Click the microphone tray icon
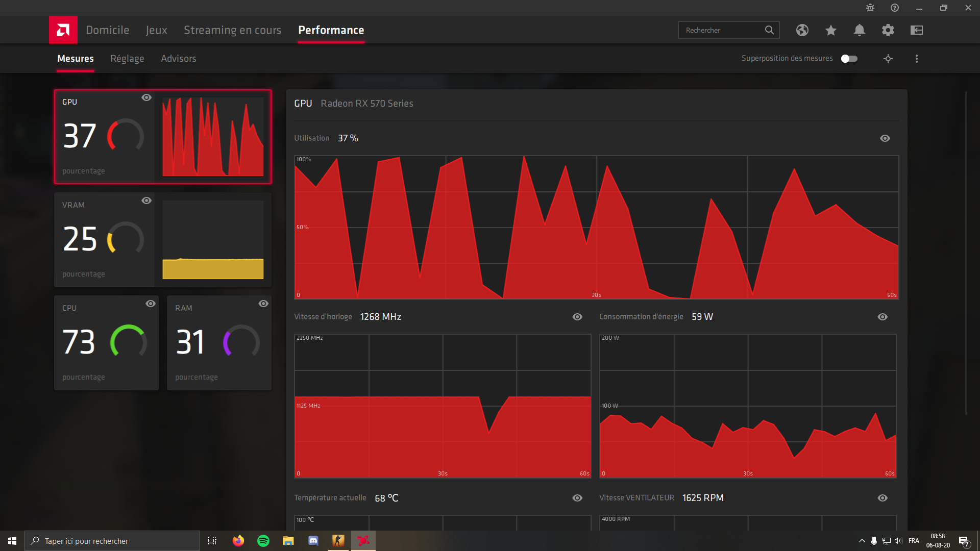This screenshot has height=551, width=980. [x=874, y=541]
